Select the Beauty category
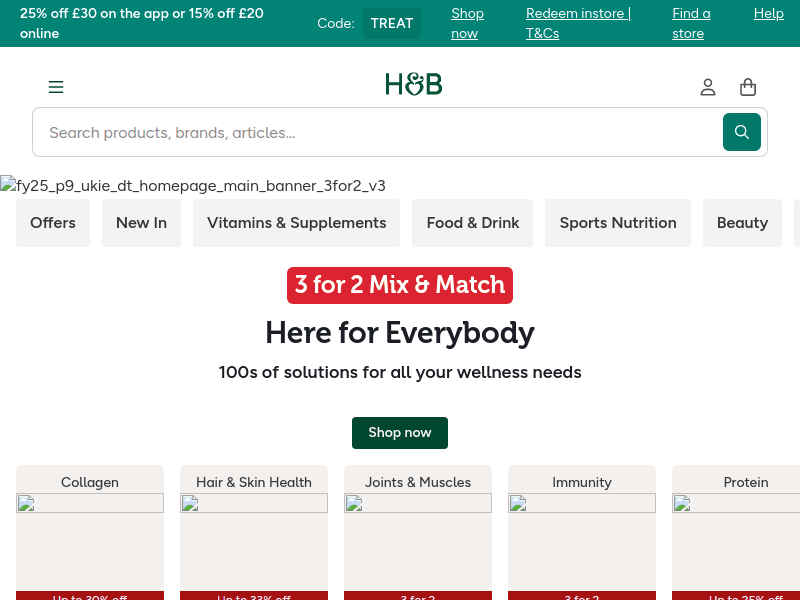 click(x=742, y=223)
